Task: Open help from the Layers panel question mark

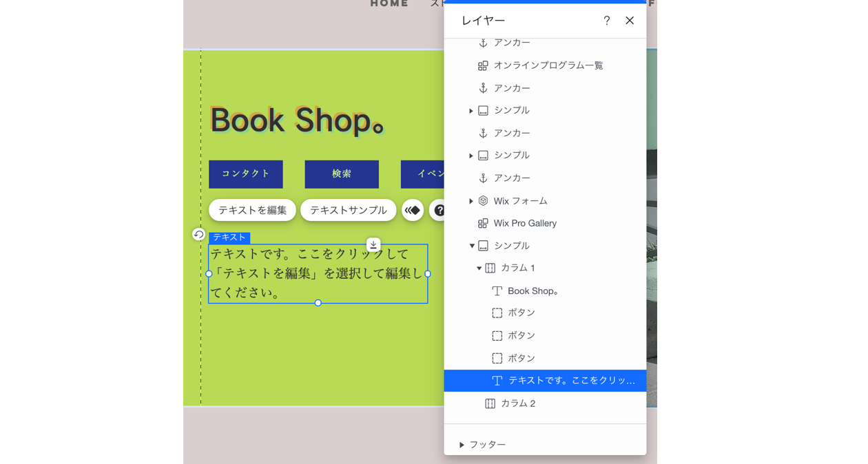Action: tap(606, 21)
